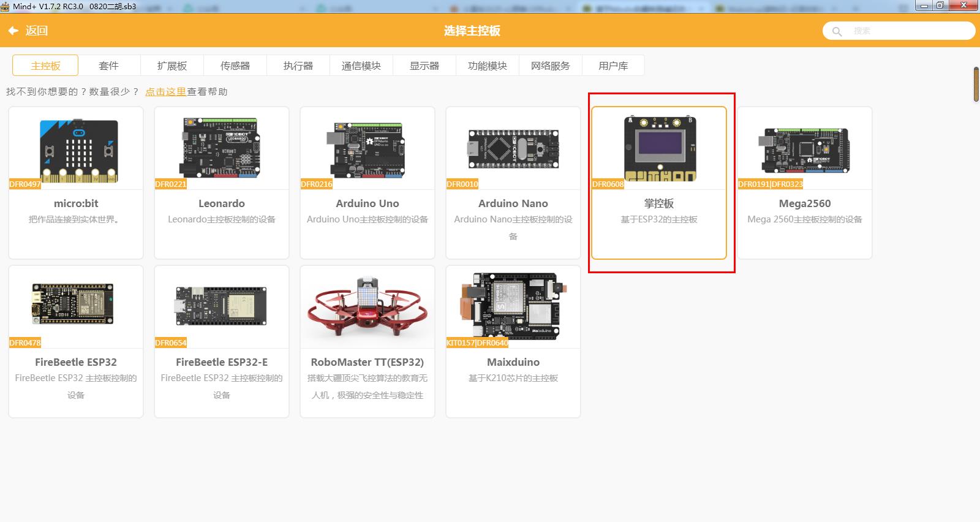Switch to the 网络服务 tab
The height and width of the screenshot is (522, 980).
click(551, 66)
